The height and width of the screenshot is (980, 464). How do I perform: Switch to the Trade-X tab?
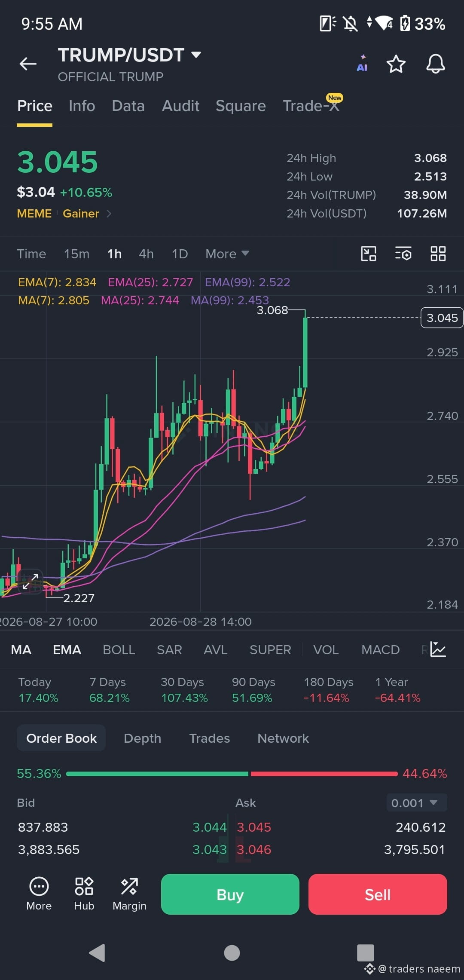tap(311, 106)
